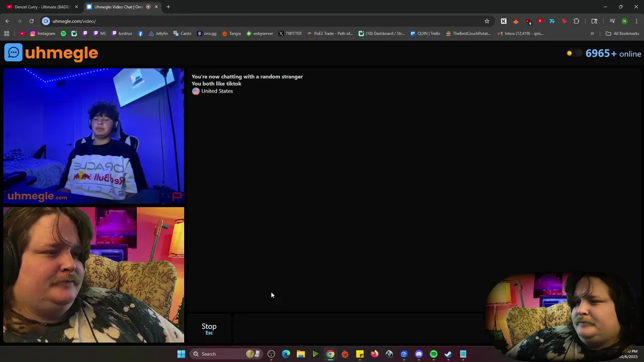Open Firefox from taskbar

click(x=374, y=354)
